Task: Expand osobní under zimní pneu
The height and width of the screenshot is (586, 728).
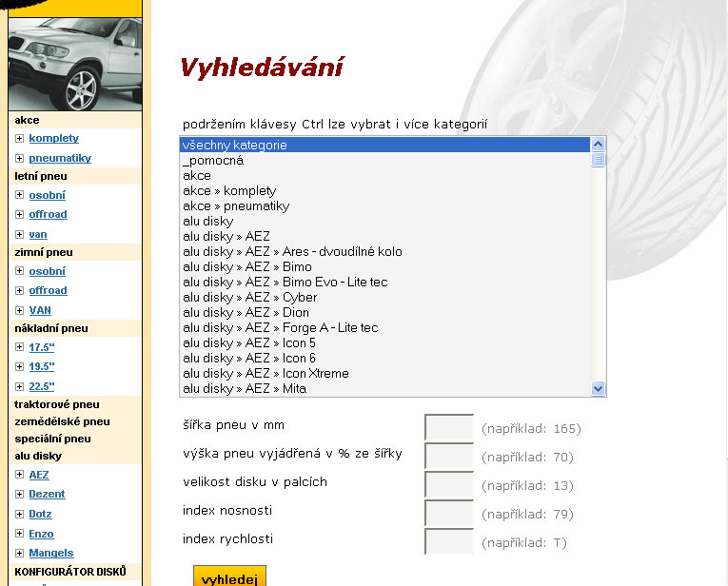Action: click(19, 271)
